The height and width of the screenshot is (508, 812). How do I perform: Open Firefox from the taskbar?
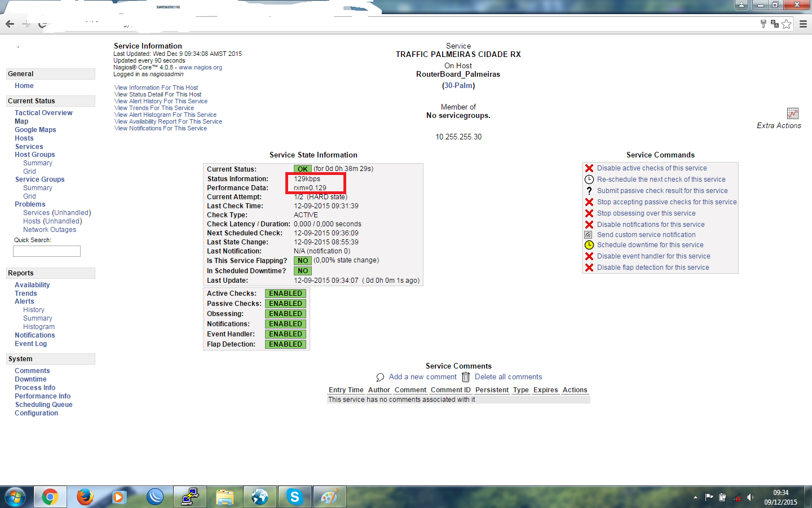[85, 497]
